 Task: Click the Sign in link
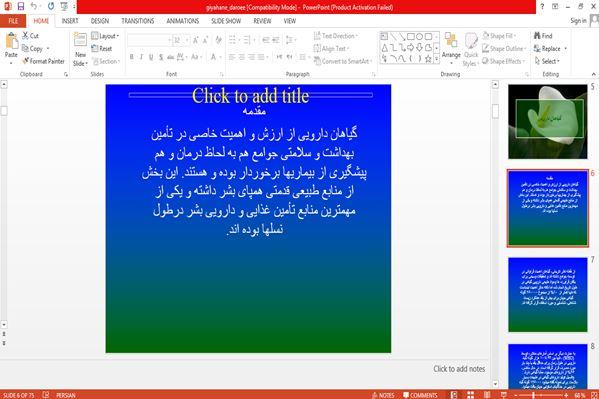pyautogui.click(x=578, y=21)
